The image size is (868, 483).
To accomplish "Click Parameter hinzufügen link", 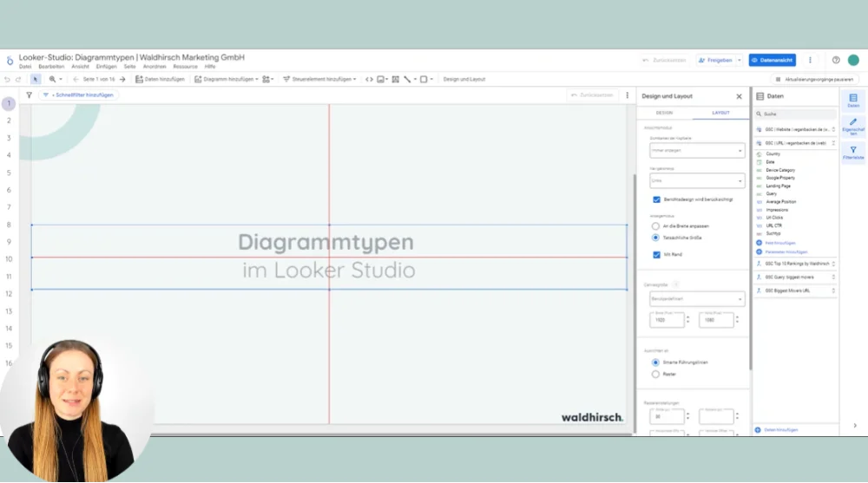I will 786,251.
